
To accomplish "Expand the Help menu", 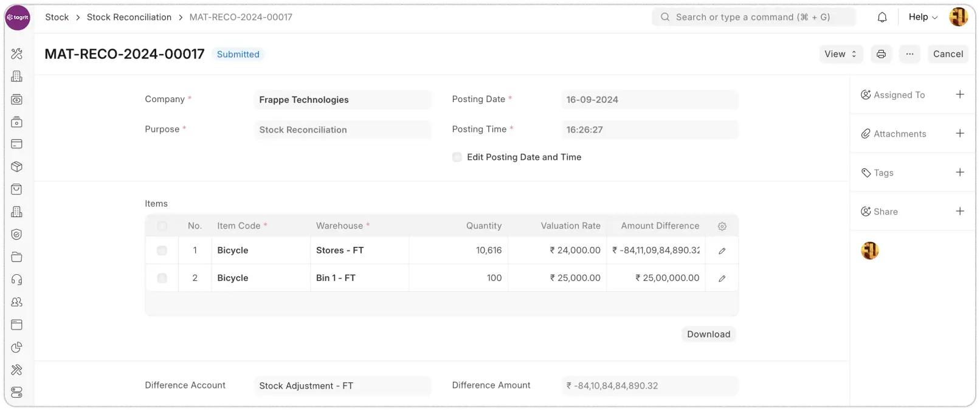I will coord(922,17).
